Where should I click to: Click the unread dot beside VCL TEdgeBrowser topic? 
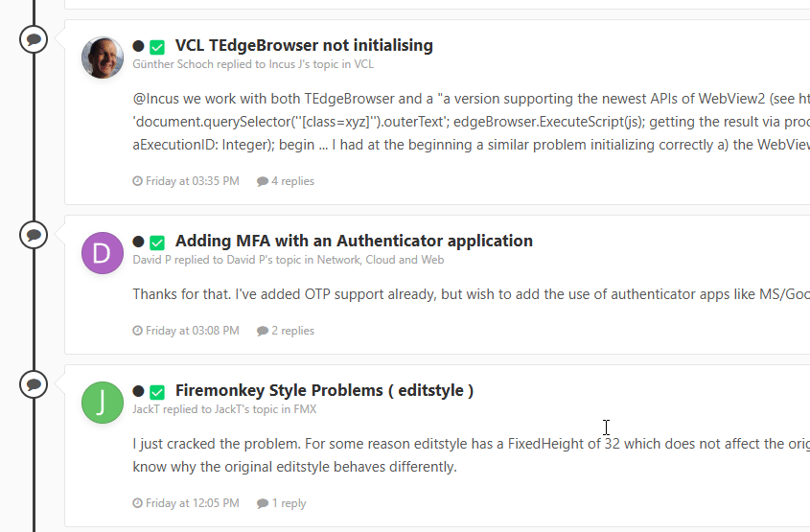(x=138, y=46)
